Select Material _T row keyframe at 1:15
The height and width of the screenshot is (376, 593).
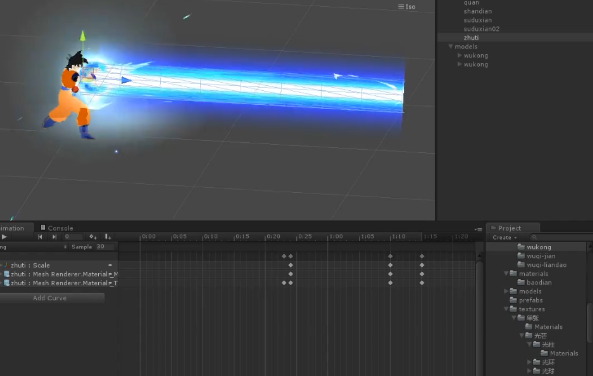422,283
